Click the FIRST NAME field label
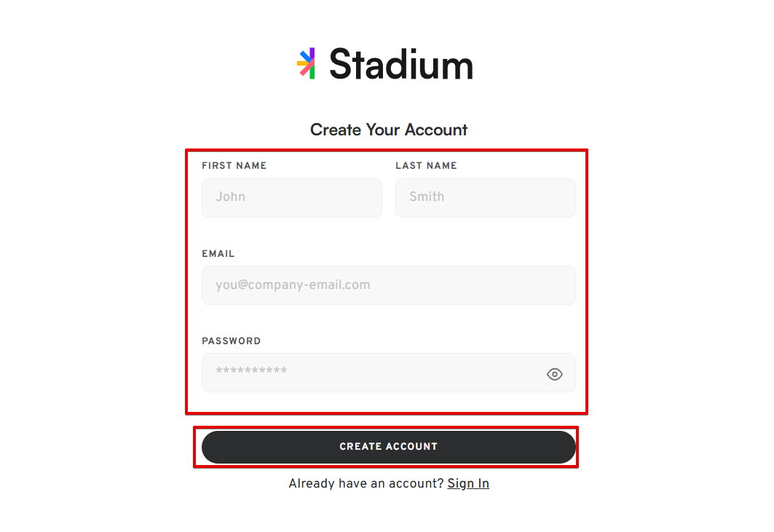The width and height of the screenshot is (774, 532). (x=234, y=166)
